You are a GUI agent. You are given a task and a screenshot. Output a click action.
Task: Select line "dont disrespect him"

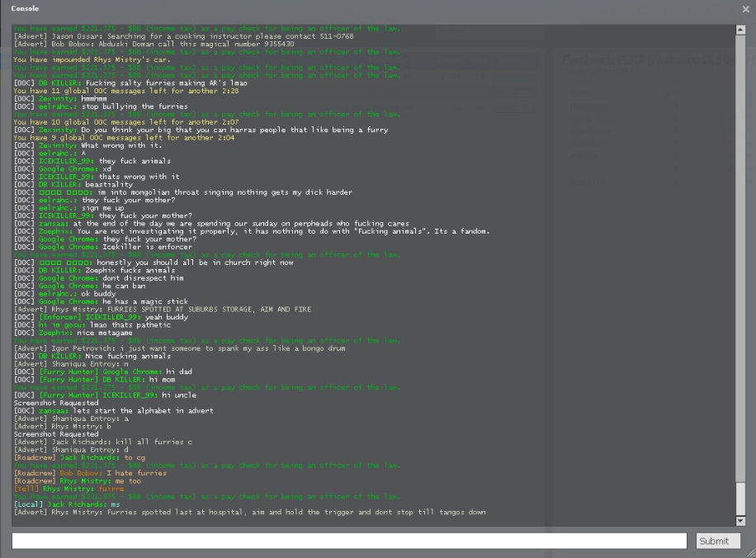tap(98, 278)
